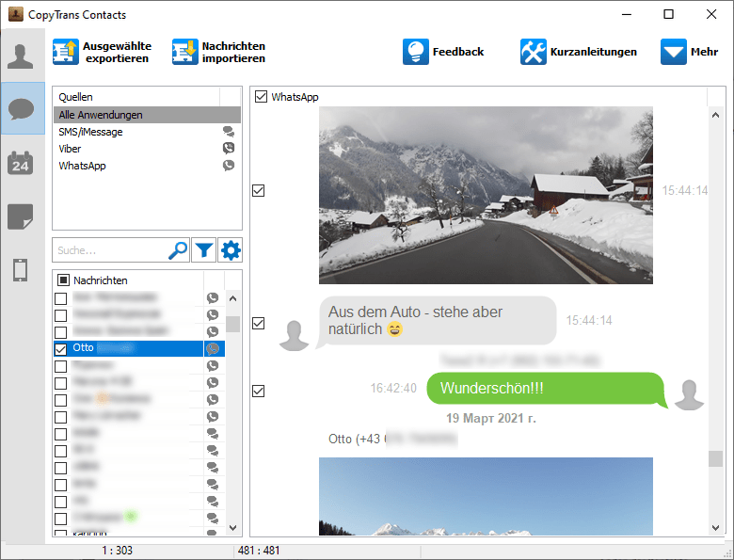Click the Viber source icon
Viewport: 734px width, 560px height.
(229, 149)
